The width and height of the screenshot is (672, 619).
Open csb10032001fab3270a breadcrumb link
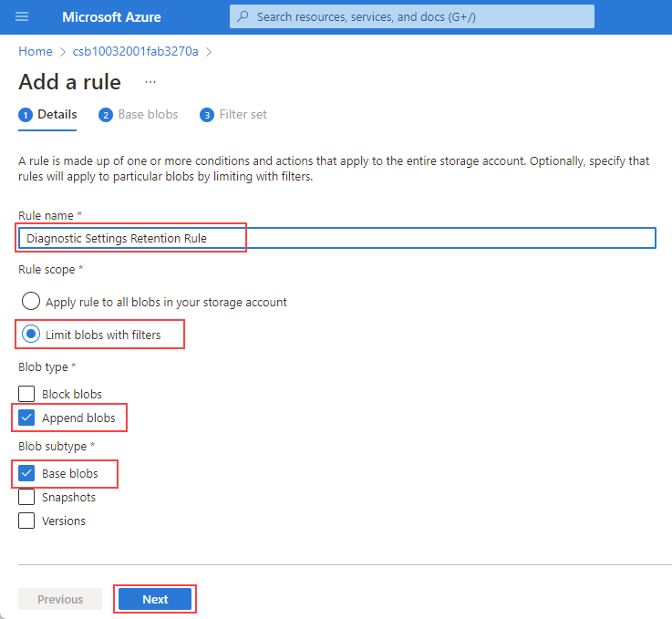pos(135,51)
